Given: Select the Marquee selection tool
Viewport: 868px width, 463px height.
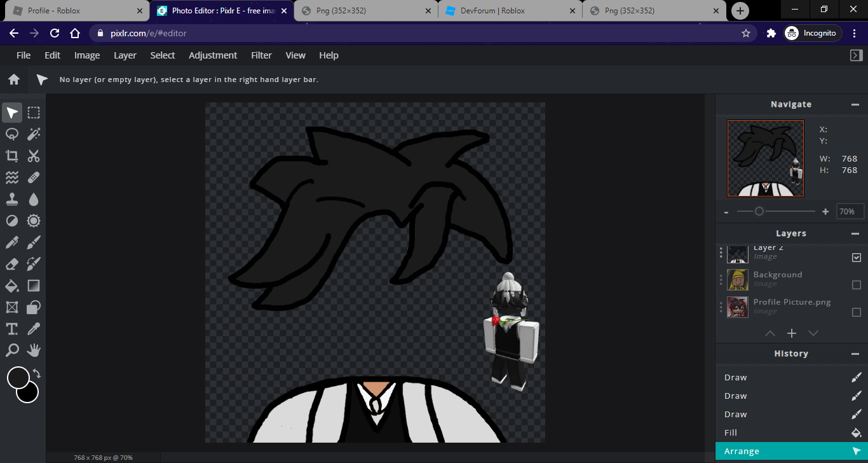Looking at the screenshot, I should pos(34,113).
